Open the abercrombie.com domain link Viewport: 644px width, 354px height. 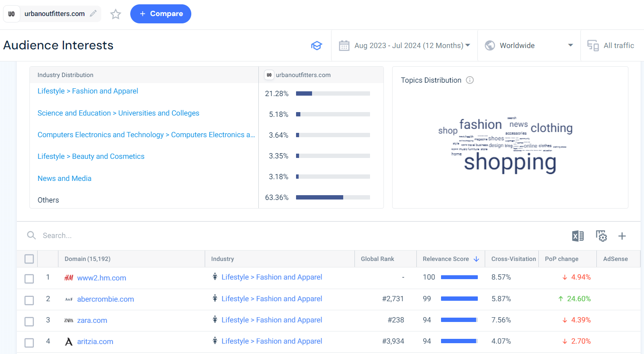pos(106,299)
